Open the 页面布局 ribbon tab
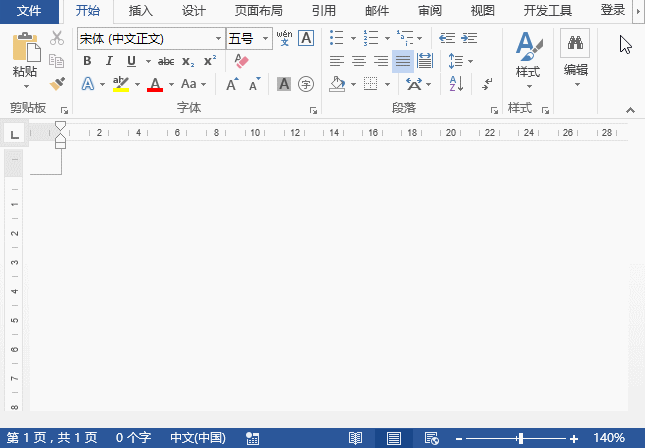 (x=258, y=11)
